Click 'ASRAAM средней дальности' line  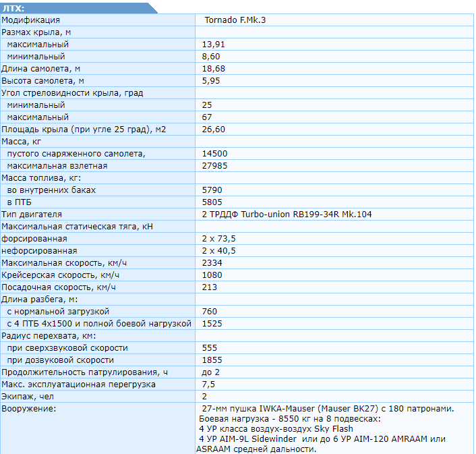(256, 449)
